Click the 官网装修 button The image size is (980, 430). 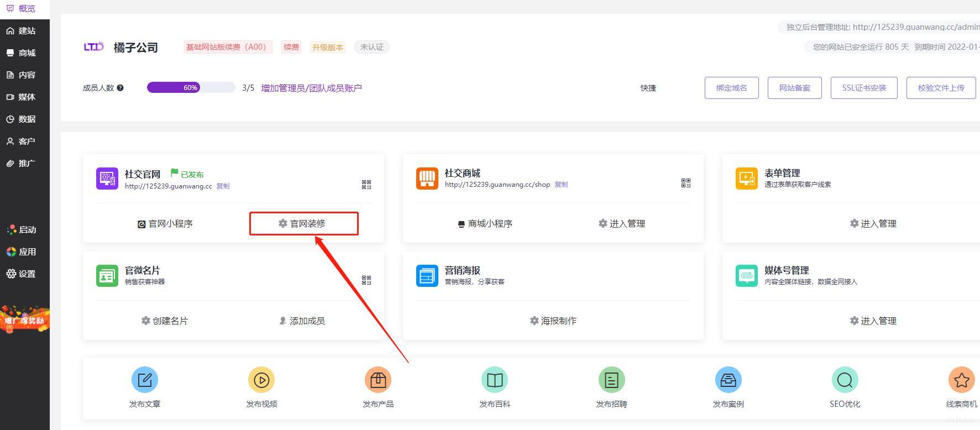[x=303, y=224]
